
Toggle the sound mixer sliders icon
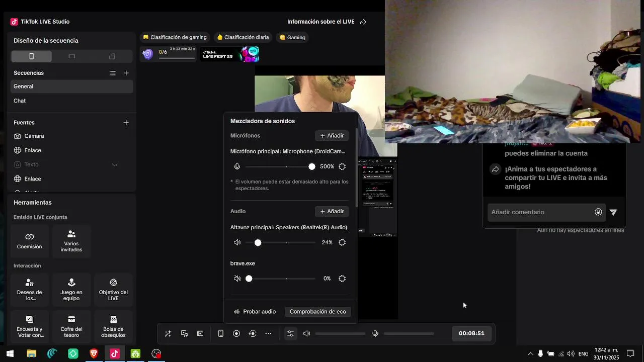pyautogui.click(x=290, y=333)
